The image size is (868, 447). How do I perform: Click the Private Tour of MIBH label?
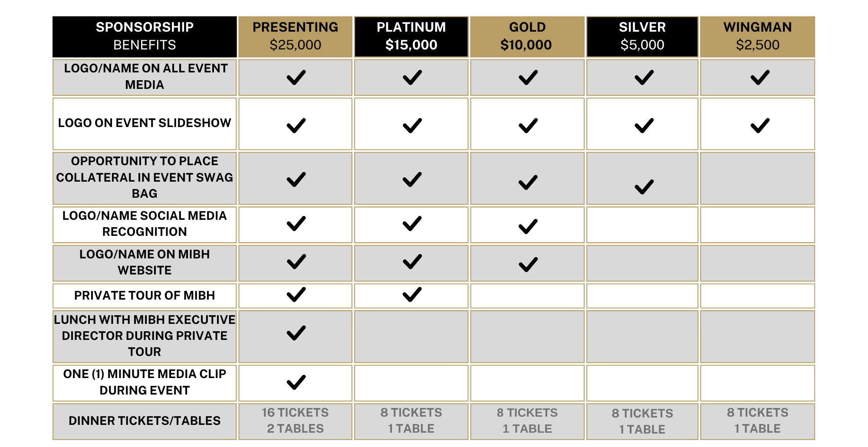tap(145, 296)
